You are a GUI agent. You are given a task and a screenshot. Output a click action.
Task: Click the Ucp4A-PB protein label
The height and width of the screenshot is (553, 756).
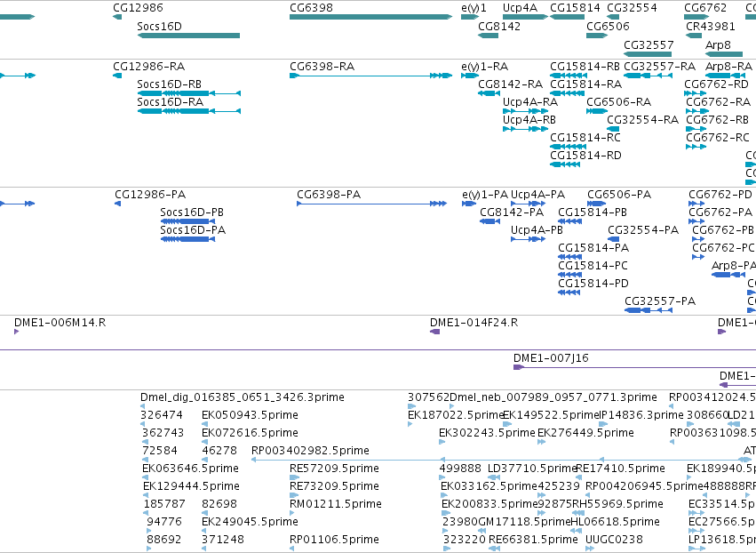pos(537,230)
